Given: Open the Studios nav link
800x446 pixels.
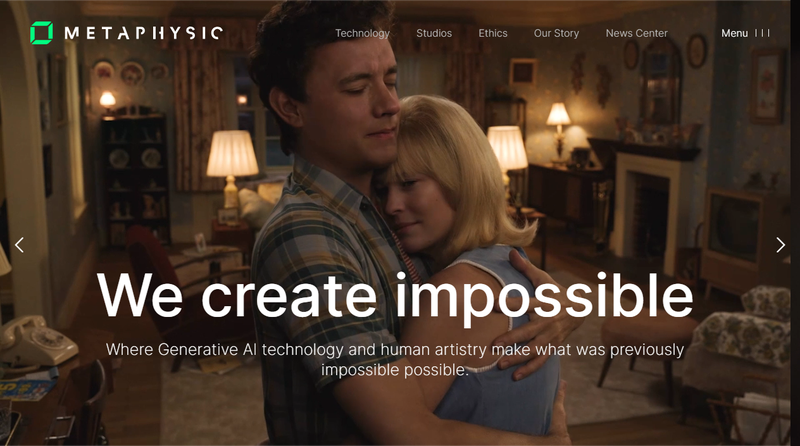Looking at the screenshot, I should point(434,33).
